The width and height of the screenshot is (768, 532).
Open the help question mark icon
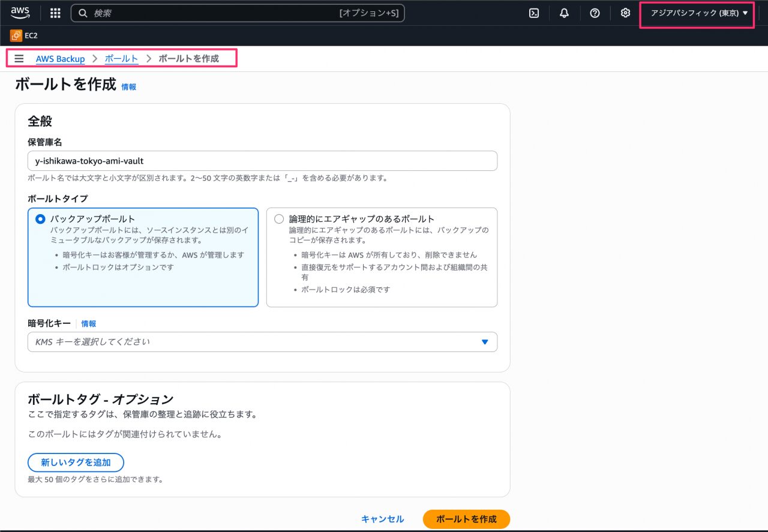[x=595, y=13]
